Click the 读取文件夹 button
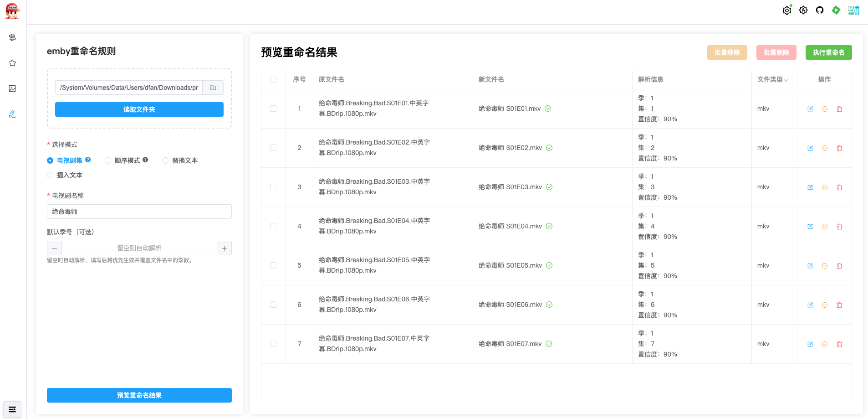Viewport: 868px width, 419px height. click(139, 109)
